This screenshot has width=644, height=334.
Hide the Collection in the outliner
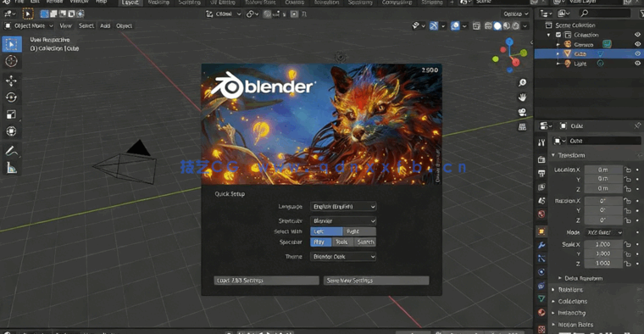tap(637, 35)
